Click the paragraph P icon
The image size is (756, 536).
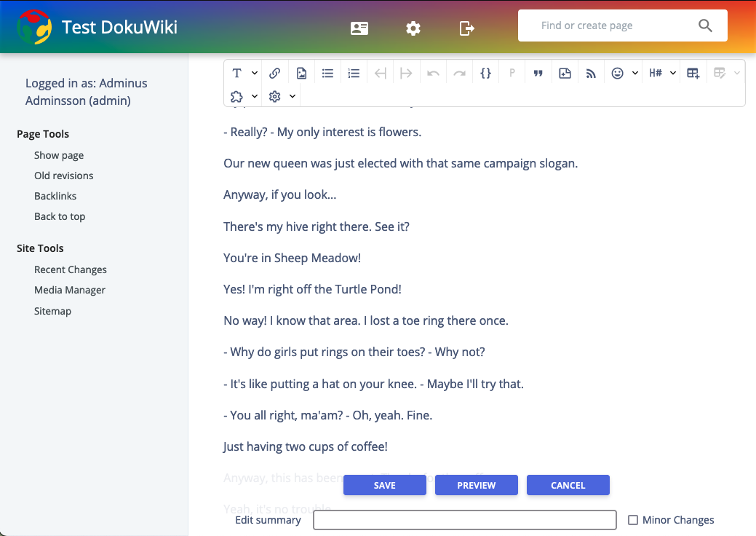click(512, 73)
